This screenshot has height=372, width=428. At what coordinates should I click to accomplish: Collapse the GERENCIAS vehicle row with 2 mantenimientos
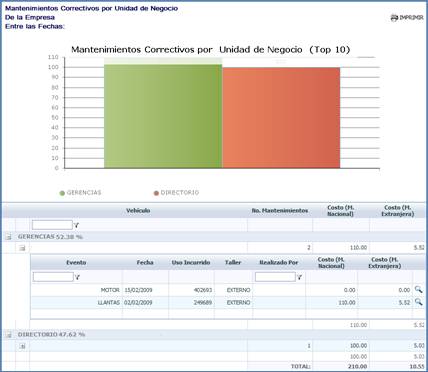[x=22, y=248]
